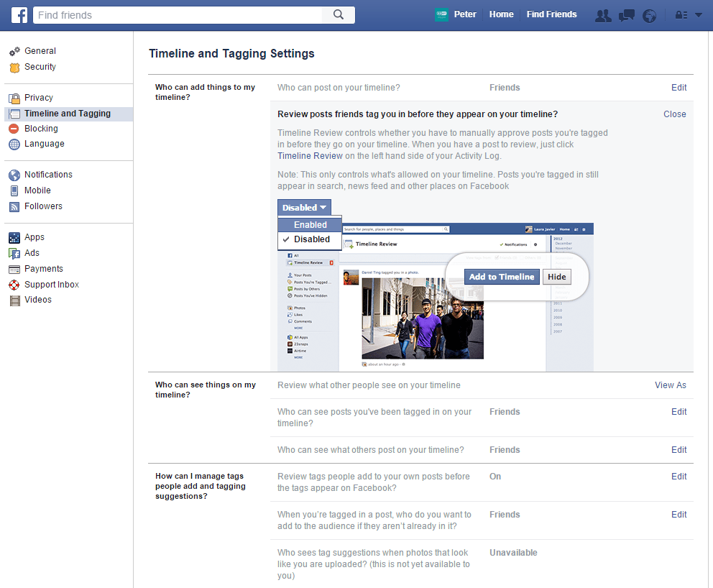Open privacy shortcuts lock icon

click(x=681, y=16)
